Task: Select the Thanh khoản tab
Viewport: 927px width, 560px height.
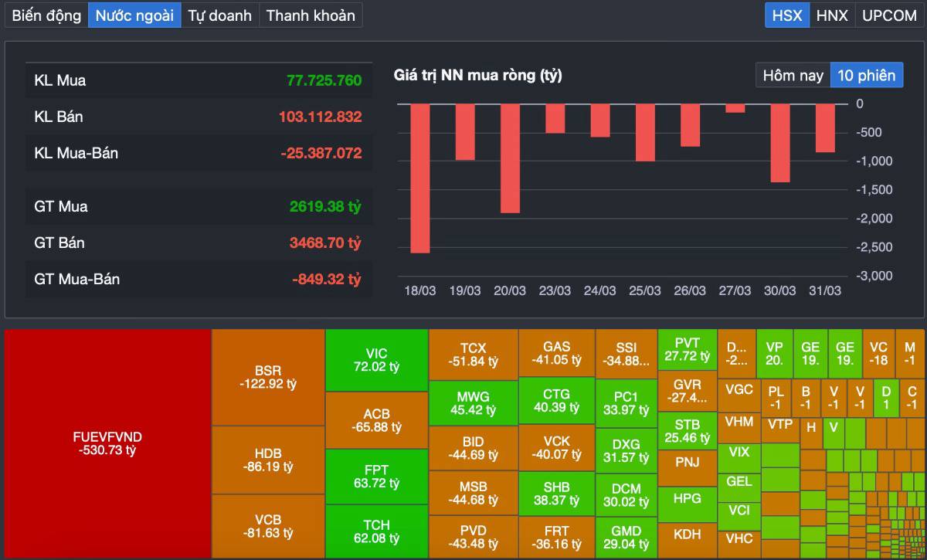Action: tap(311, 15)
